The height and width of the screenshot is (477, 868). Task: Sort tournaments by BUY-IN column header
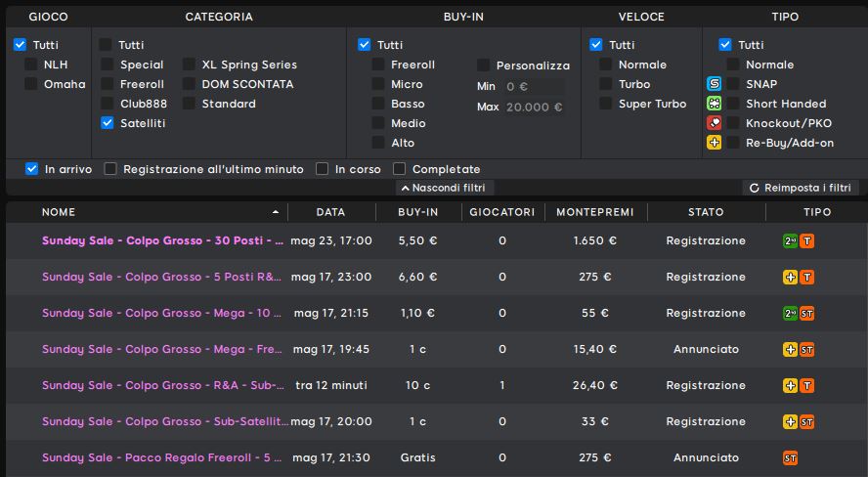tap(418, 212)
